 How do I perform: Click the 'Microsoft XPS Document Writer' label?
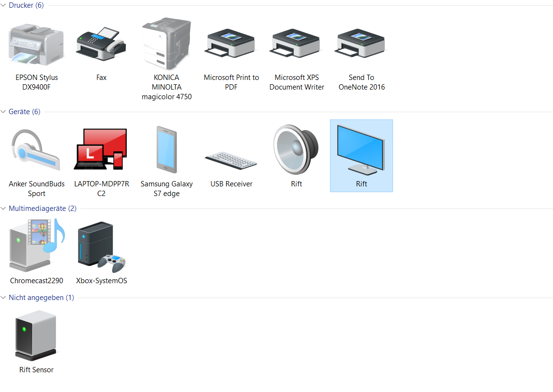(x=297, y=82)
